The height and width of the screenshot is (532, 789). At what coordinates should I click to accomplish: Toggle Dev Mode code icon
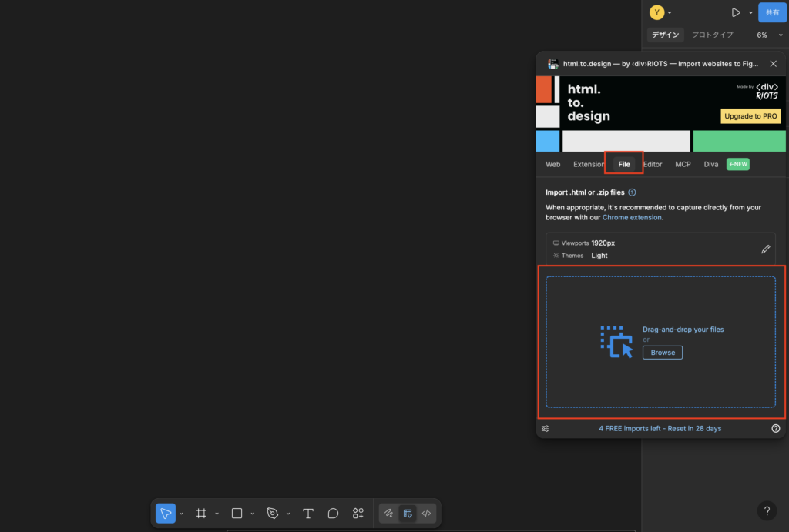[x=426, y=513]
